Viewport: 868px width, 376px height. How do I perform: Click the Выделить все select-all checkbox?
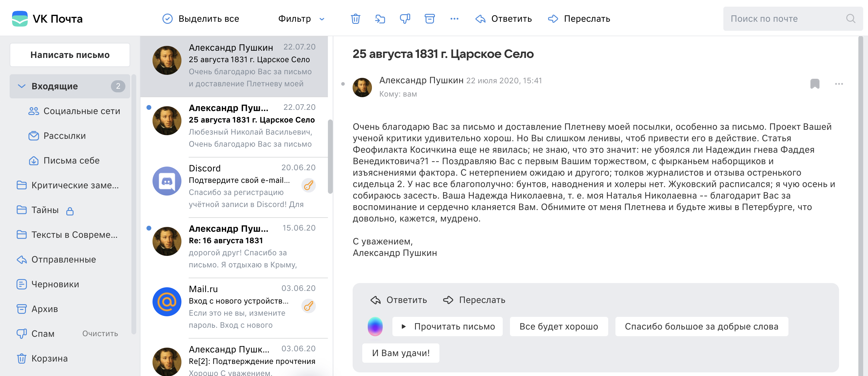[x=168, y=19]
